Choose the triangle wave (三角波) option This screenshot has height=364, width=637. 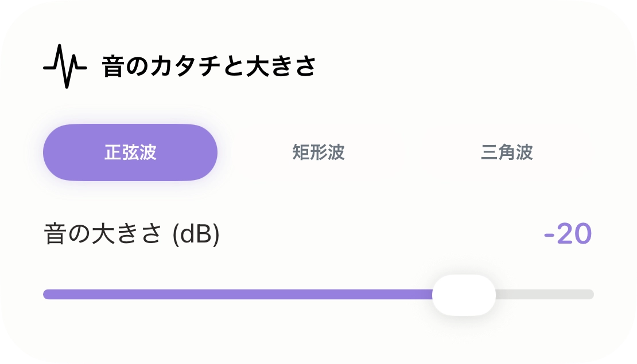pyautogui.click(x=507, y=152)
